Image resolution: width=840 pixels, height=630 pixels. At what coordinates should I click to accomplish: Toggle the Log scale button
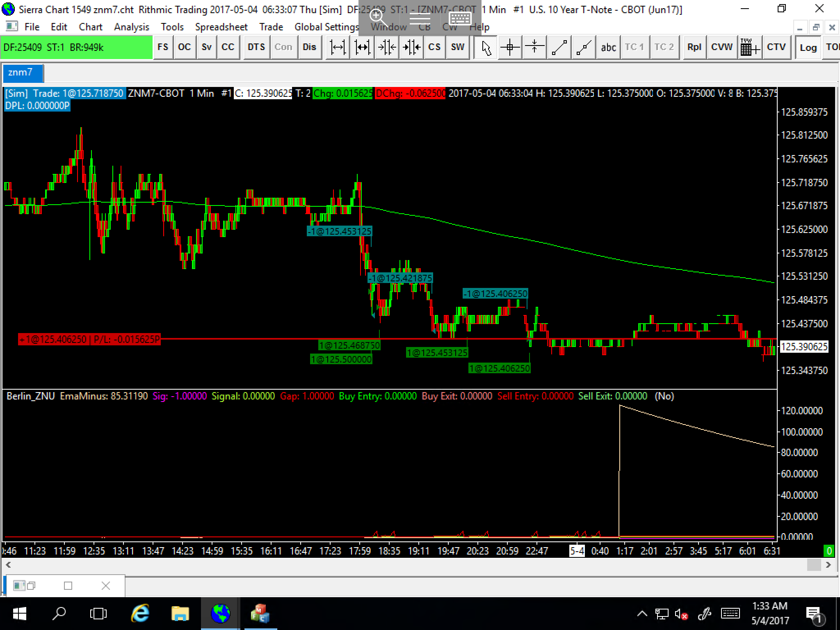pos(808,48)
